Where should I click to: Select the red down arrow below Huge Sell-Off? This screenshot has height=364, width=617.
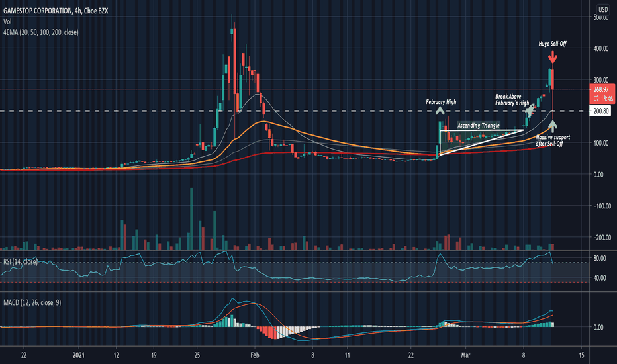(553, 57)
